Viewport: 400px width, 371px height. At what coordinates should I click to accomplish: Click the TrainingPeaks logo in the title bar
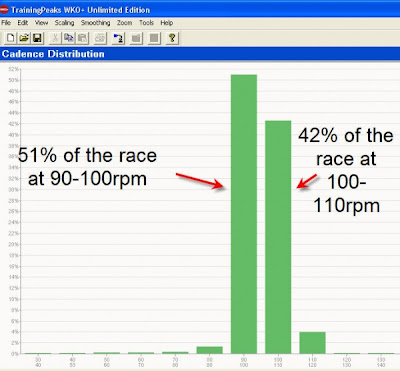click(x=4, y=10)
